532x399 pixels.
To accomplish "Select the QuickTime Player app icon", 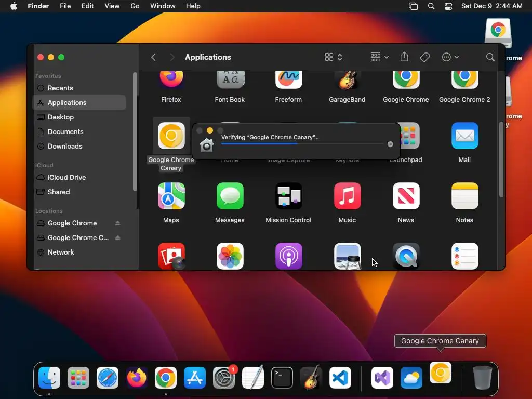I will (x=406, y=256).
